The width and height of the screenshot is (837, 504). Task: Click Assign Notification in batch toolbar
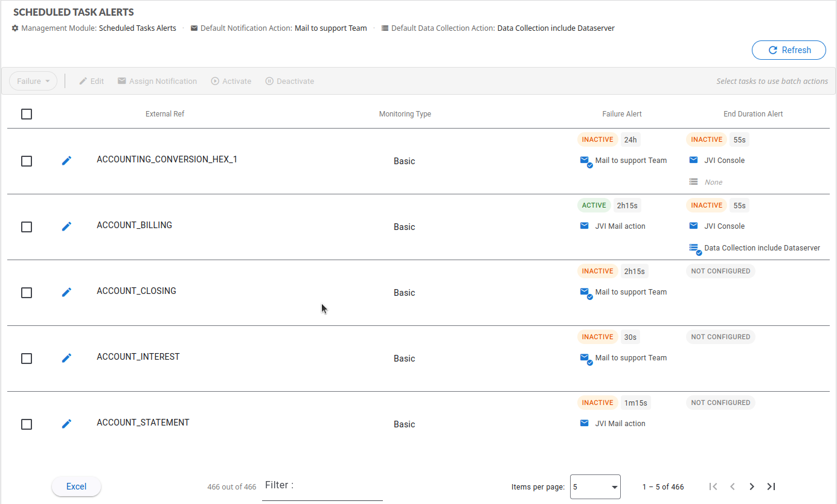157,81
